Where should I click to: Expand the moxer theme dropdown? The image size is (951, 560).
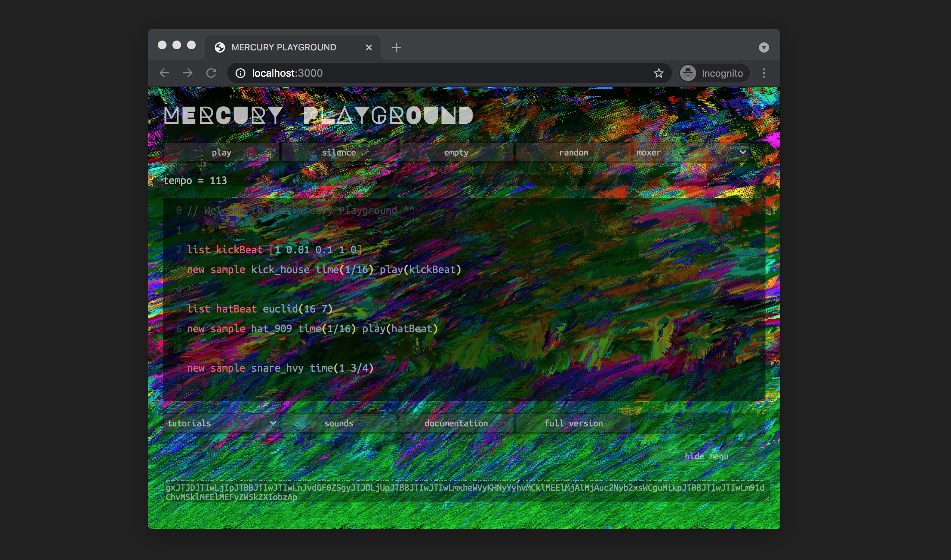click(691, 153)
